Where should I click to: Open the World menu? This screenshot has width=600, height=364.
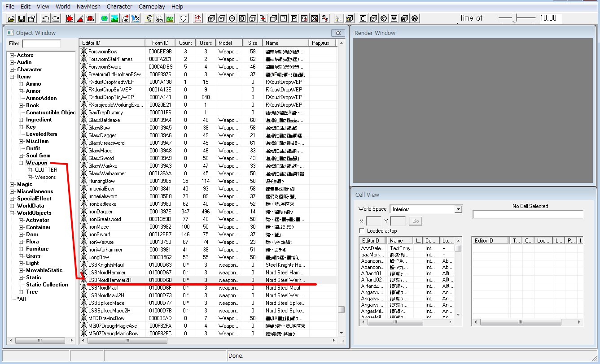(x=63, y=6)
